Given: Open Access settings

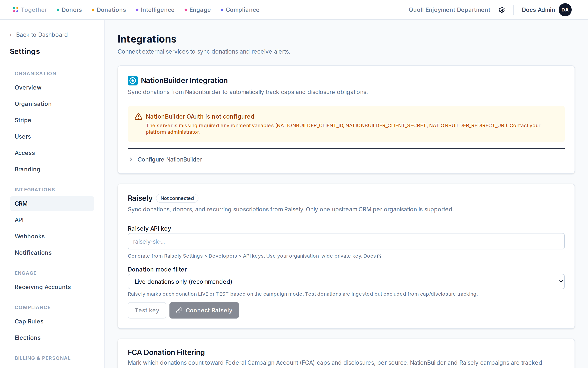Looking at the screenshot, I should click(52, 153).
